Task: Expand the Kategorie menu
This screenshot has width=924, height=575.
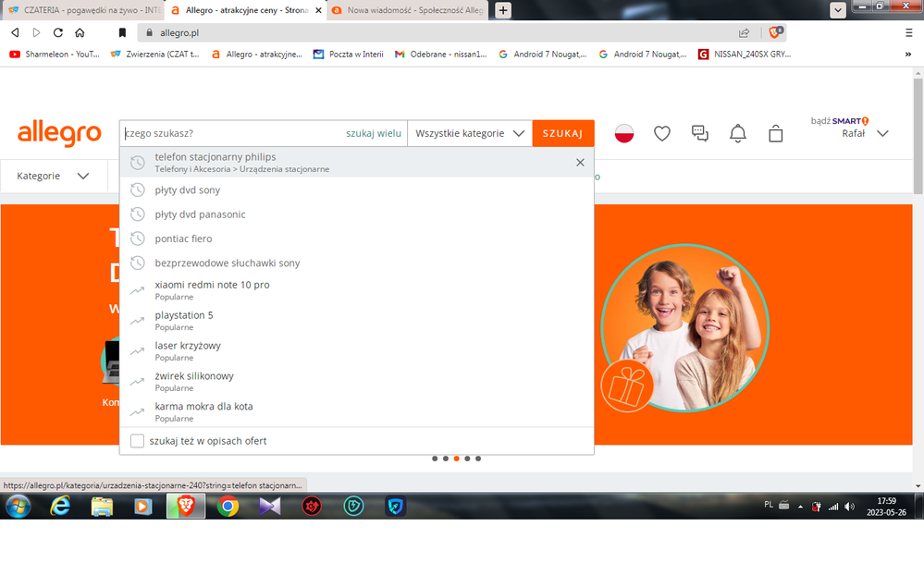Action: point(53,176)
